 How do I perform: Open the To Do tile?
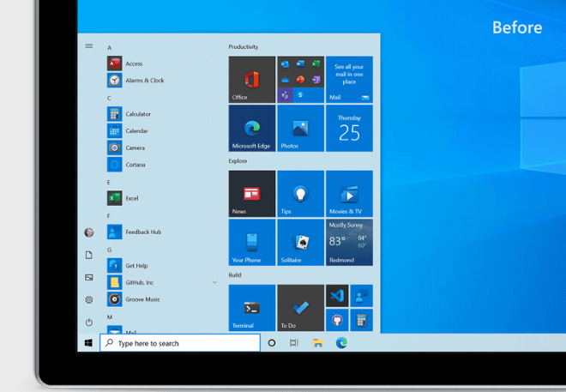click(x=300, y=308)
